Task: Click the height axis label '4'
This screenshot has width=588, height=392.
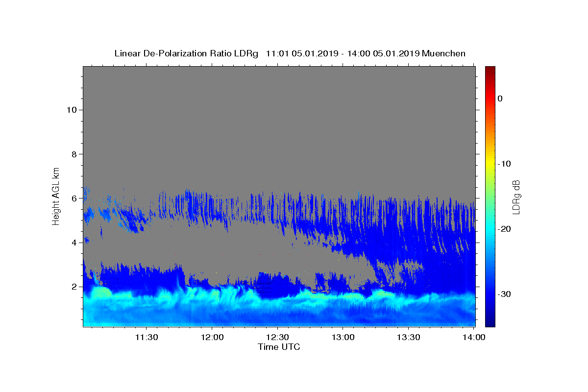Action: (73, 243)
